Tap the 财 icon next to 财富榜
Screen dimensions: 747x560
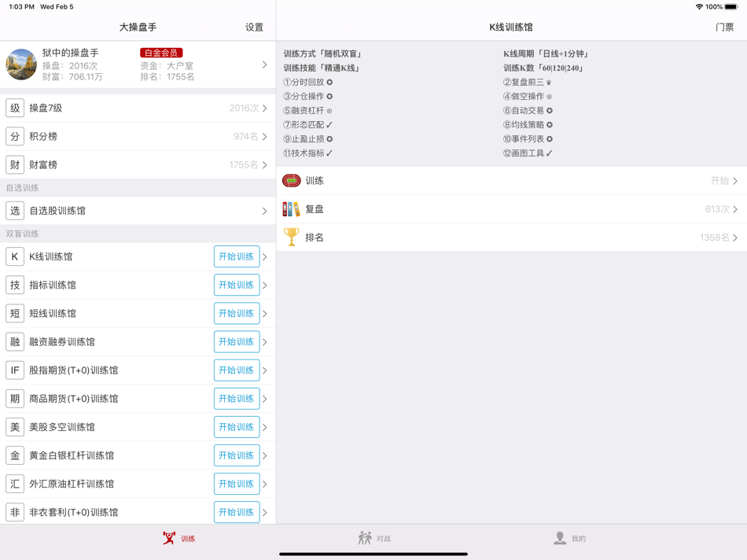15,165
